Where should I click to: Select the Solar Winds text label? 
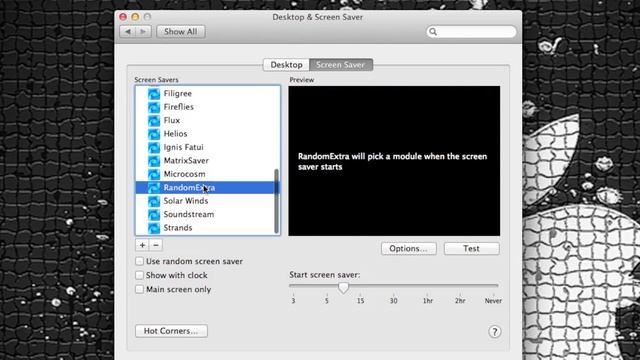pyautogui.click(x=186, y=201)
